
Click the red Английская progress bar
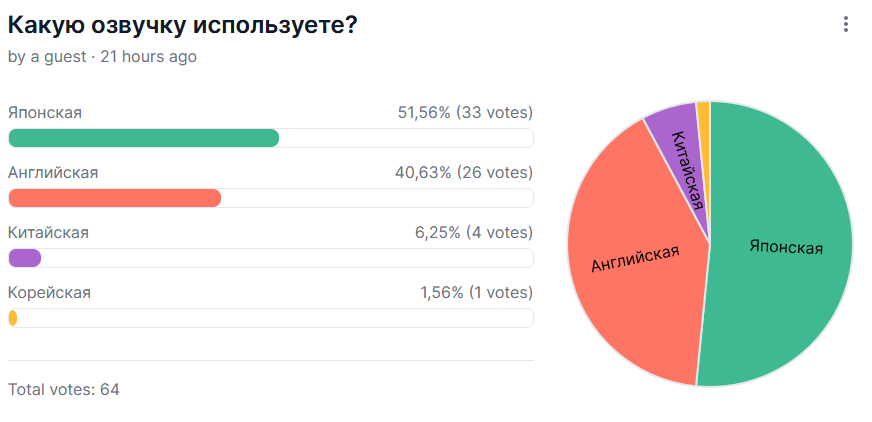[x=114, y=198]
